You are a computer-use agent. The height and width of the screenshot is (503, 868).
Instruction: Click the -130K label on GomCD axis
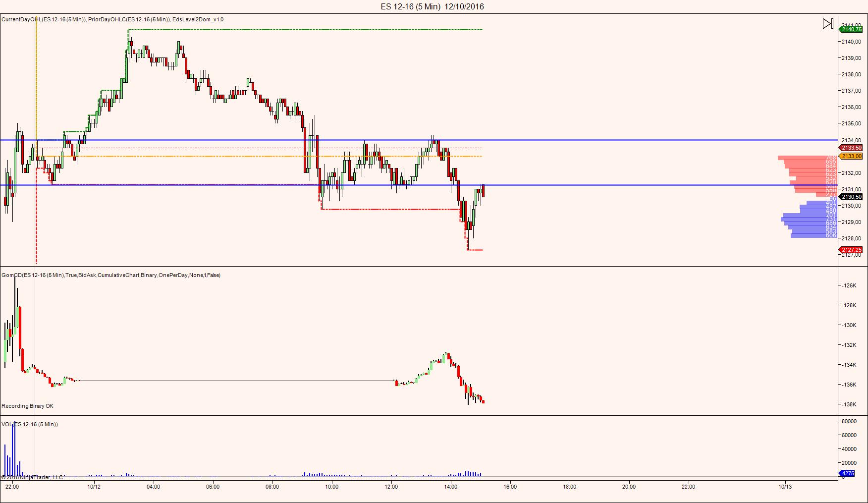pyautogui.click(x=849, y=325)
